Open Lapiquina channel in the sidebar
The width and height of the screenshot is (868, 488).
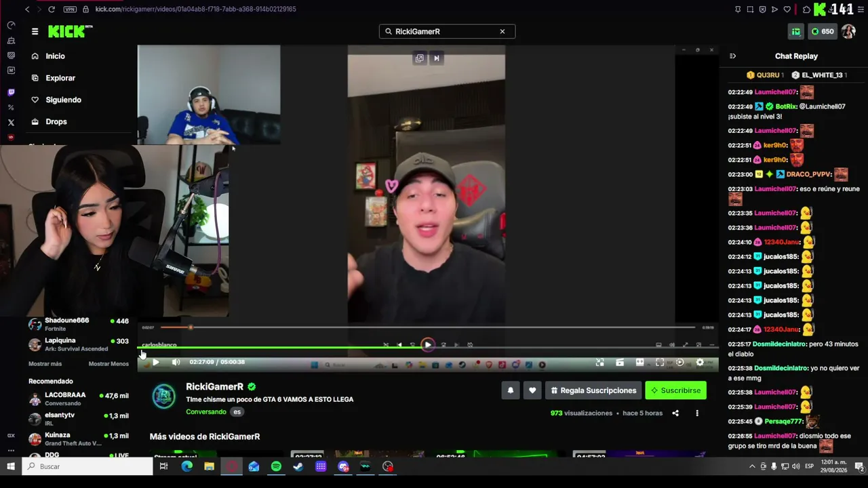(79, 344)
